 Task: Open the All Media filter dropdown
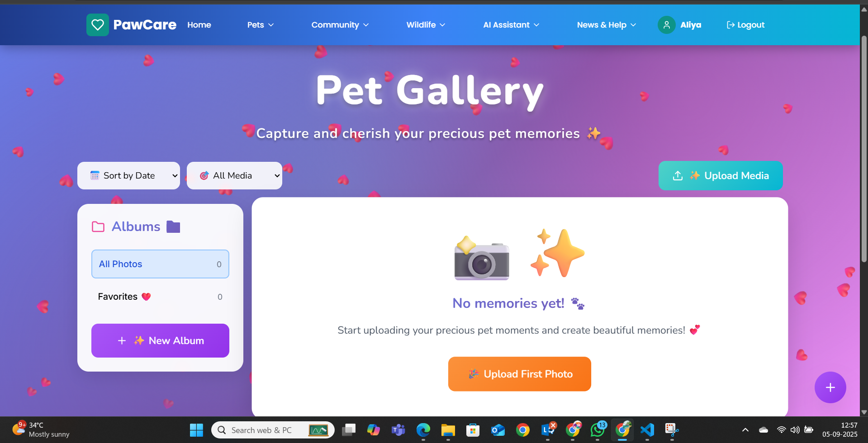pos(234,175)
